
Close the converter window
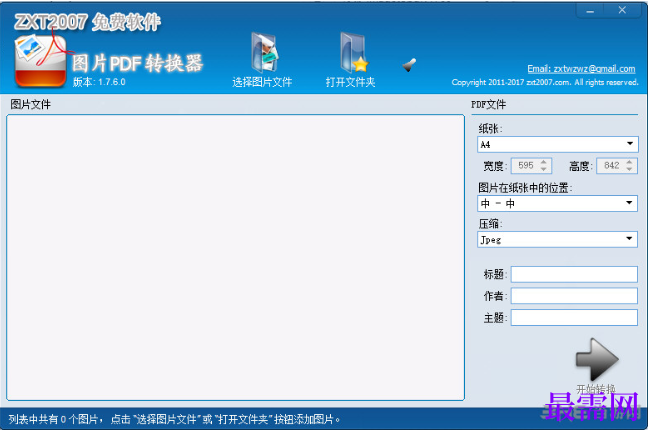[x=622, y=10]
